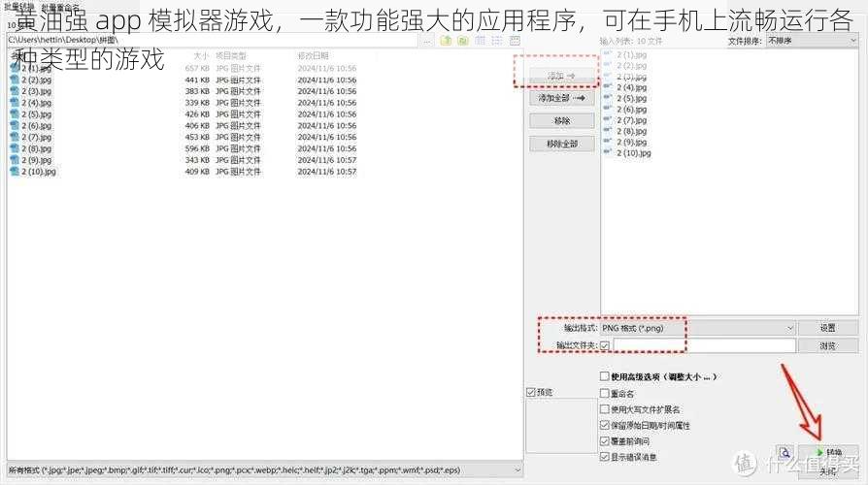This screenshot has height=485, width=868.
Task: Toggle the 覆盖前询问 checkbox
Action: [x=605, y=441]
